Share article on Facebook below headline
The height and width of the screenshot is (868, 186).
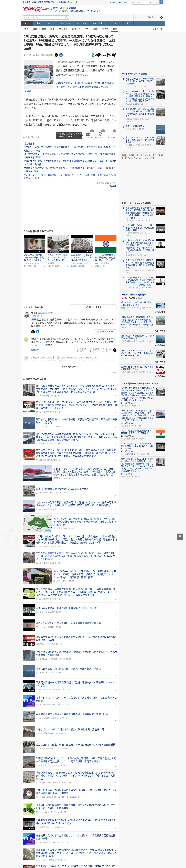61,55
